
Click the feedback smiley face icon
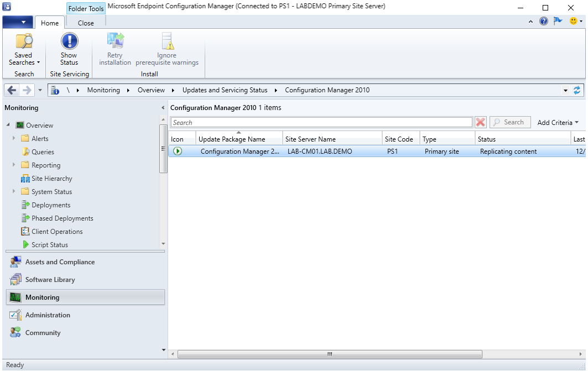pyautogui.click(x=573, y=21)
